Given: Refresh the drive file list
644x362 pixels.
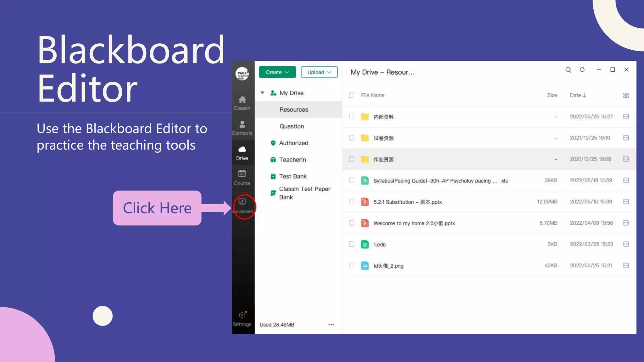Looking at the screenshot, I should pos(582,70).
